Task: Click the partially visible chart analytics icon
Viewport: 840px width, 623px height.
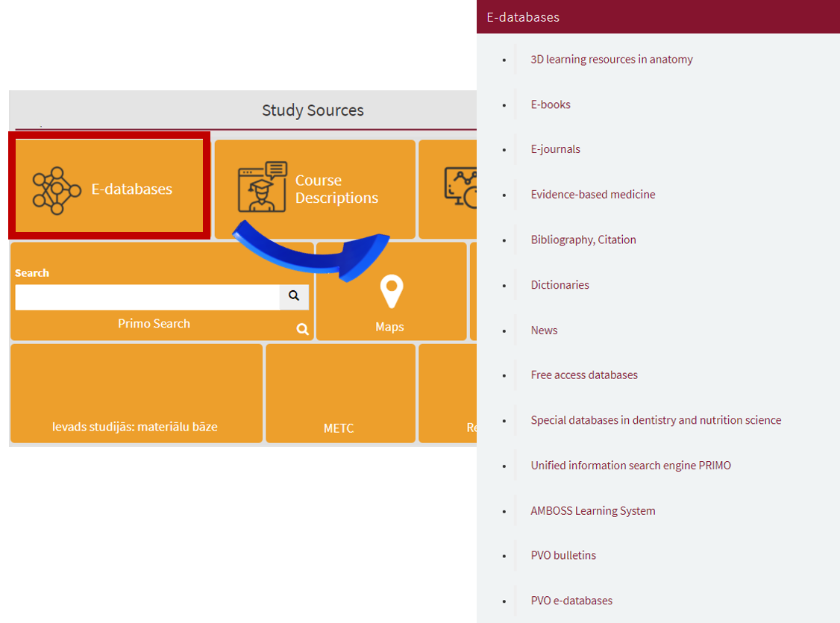Action: (x=460, y=187)
